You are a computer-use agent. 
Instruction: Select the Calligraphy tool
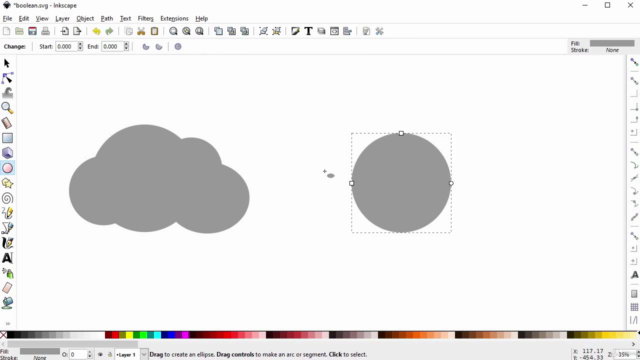pyautogui.click(x=7, y=243)
